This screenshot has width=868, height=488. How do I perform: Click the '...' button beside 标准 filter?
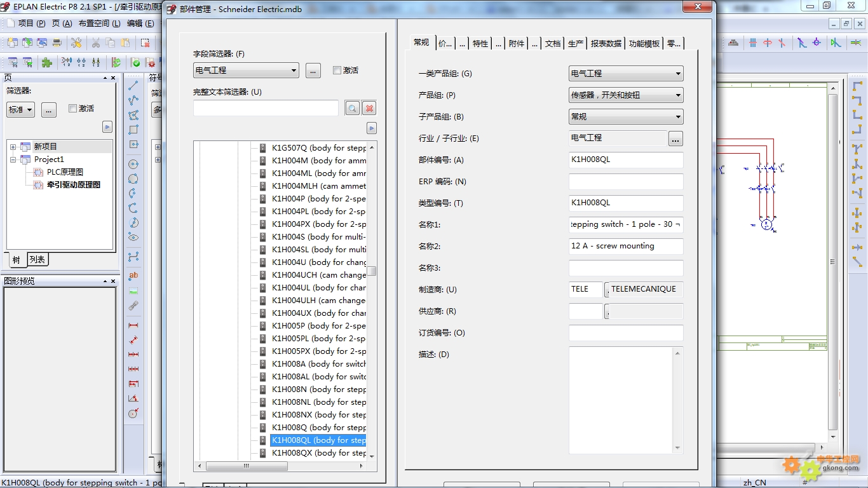click(x=49, y=109)
